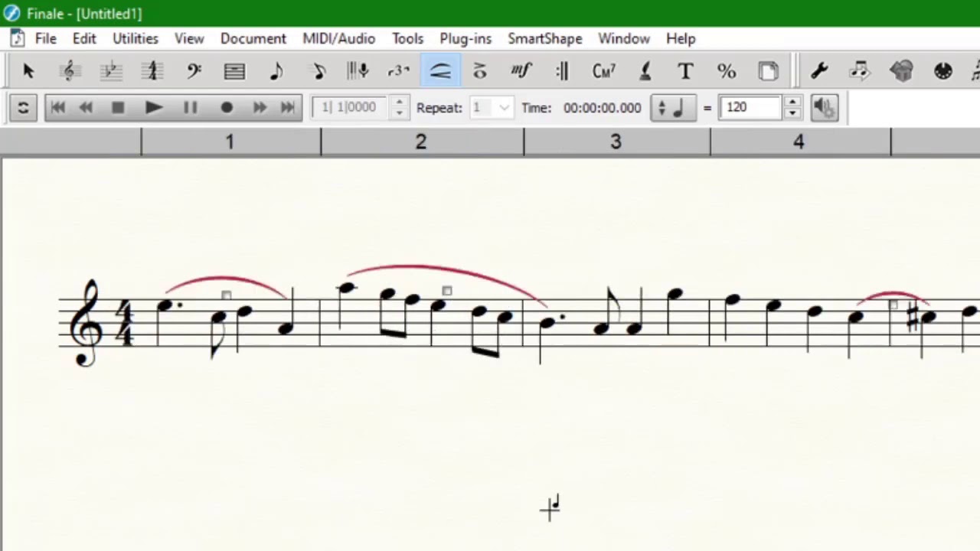
Task: Select the Simple Entry tool
Action: click(276, 71)
